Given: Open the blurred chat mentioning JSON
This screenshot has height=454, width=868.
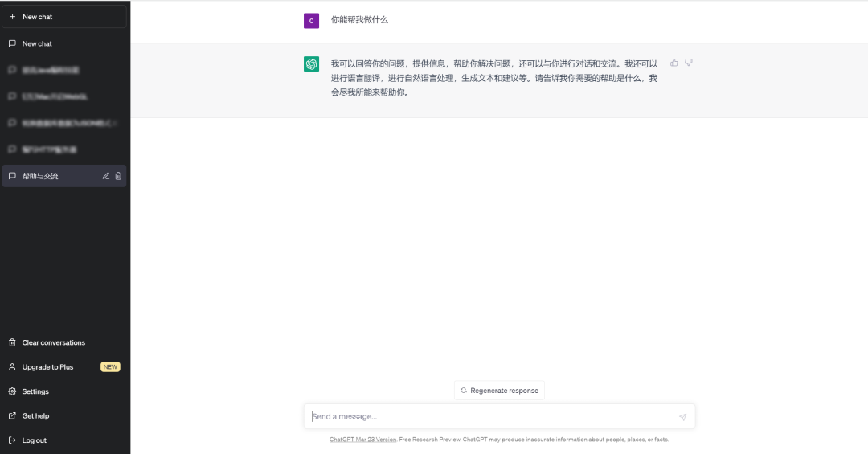Looking at the screenshot, I should pos(64,123).
